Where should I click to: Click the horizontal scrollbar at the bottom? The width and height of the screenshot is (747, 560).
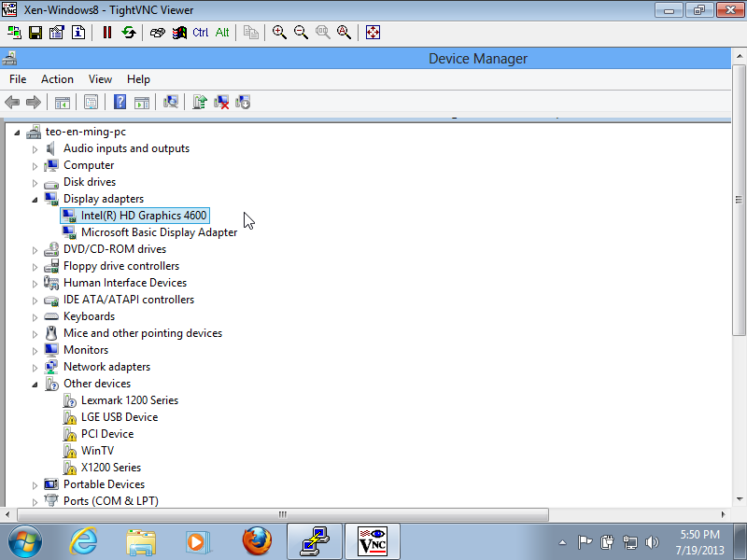click(282, 514)
